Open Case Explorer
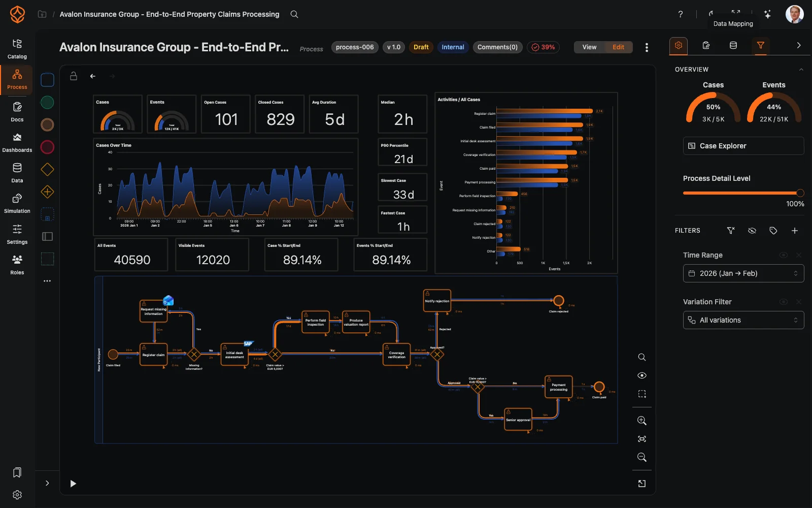 tap(743, 146)
